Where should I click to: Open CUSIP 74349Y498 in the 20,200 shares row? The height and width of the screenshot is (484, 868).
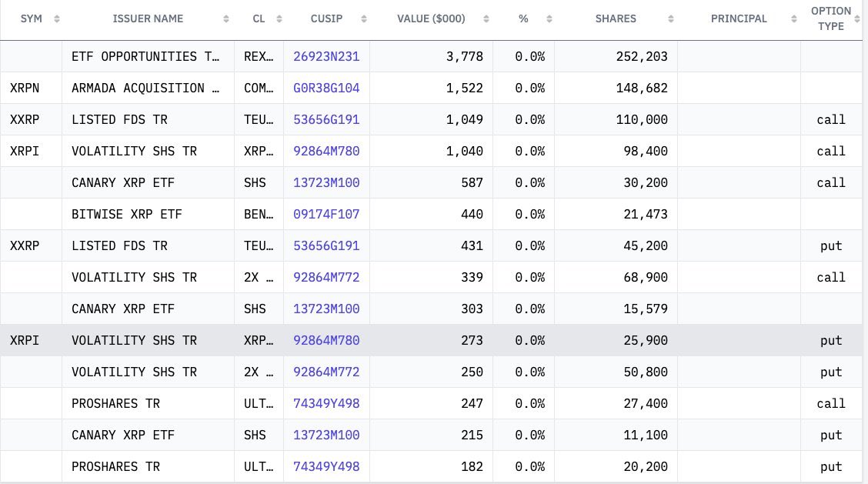point(326,467)
